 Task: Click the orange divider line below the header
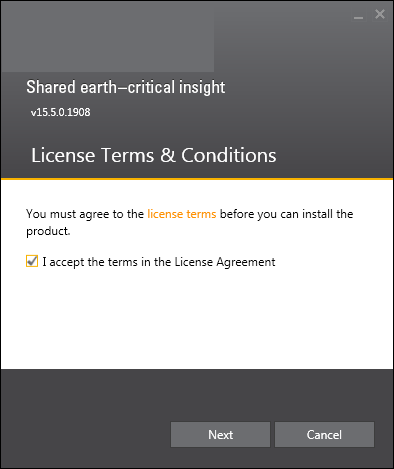[197, 179]
